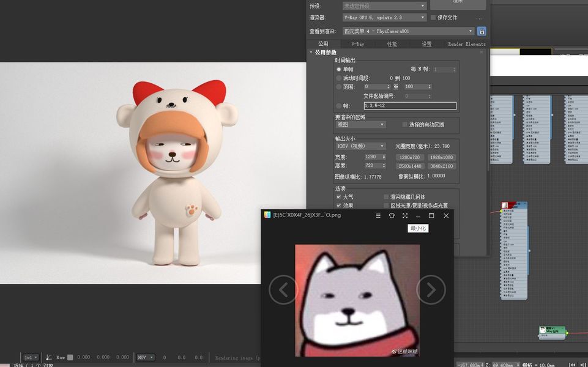This screenshot has height=367, width=588.
Task: Click the 渲染 render button at the top
Action: point(458,4)
